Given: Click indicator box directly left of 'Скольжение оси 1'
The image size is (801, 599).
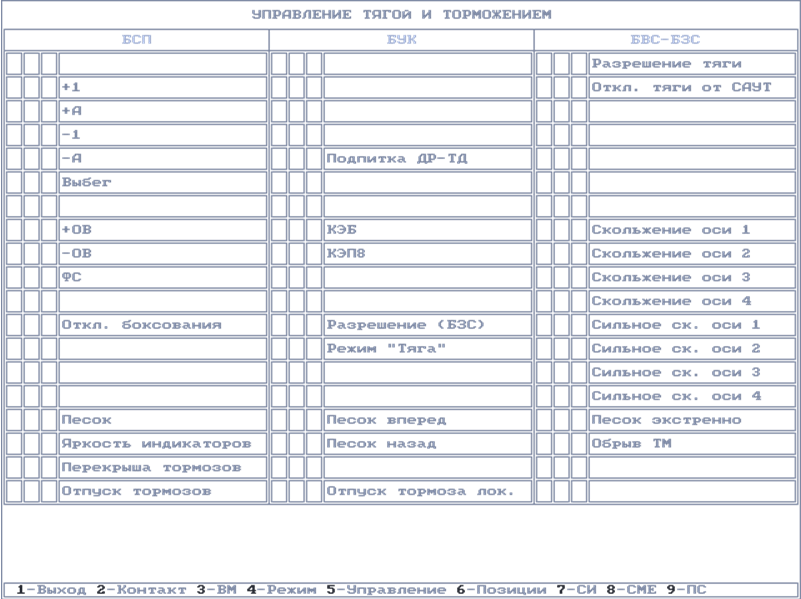Looking at the screenshot, I should pos(579,230).
